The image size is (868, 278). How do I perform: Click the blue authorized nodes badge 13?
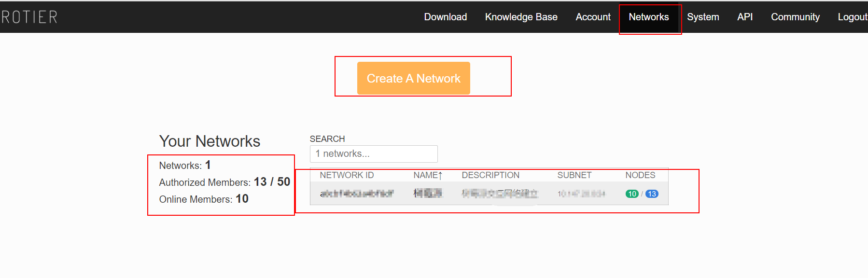click(x=652, y=194)
